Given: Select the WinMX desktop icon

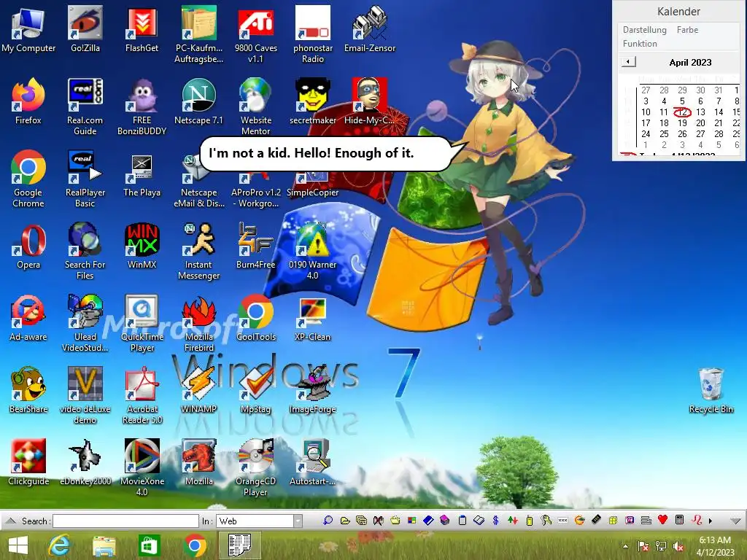Looking at the screenshot, I should point(142,246).
